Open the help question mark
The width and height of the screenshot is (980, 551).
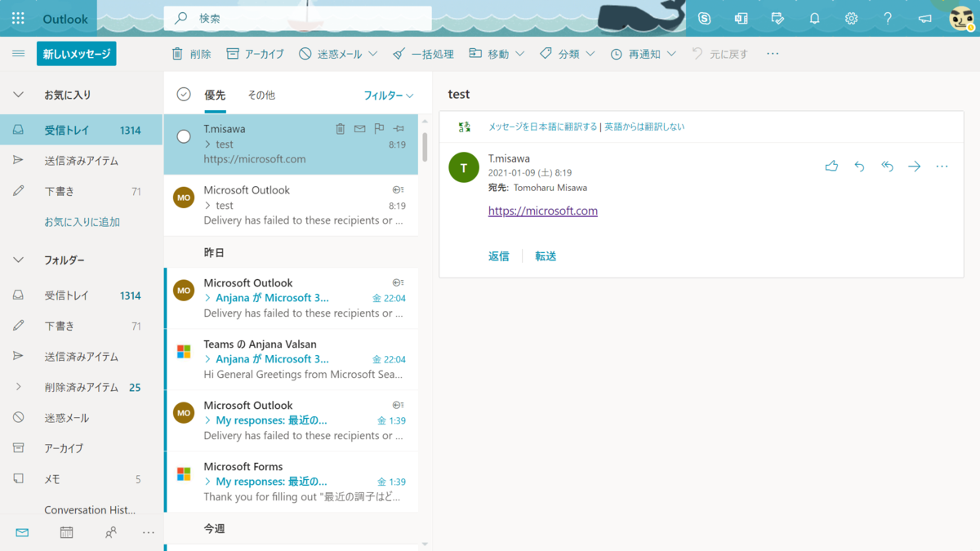[x=888, y=18]
